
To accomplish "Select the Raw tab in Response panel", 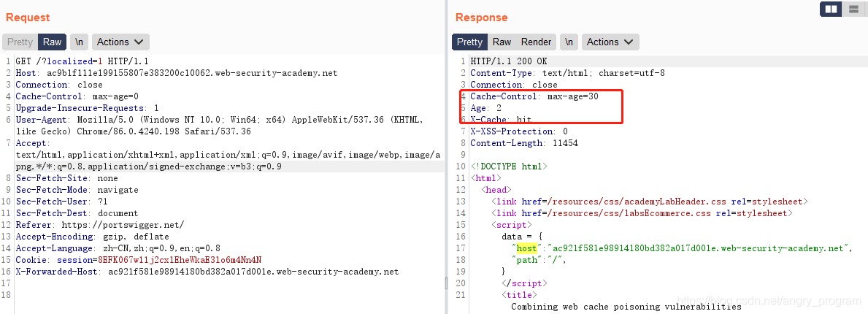I will 502,42.
